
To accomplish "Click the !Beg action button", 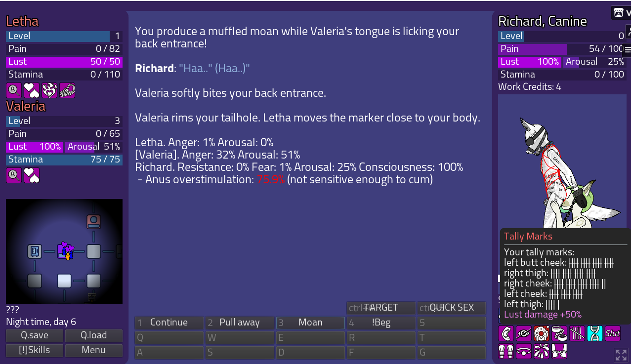I will coord(381,323).
